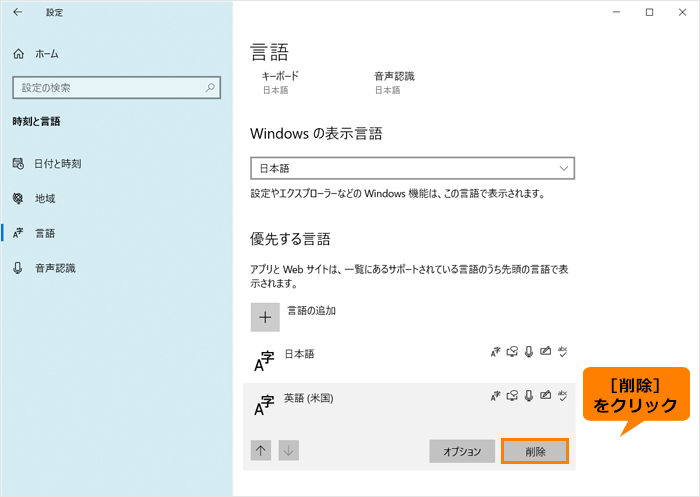Click the 優先する言語 heading

click(290, 239)
